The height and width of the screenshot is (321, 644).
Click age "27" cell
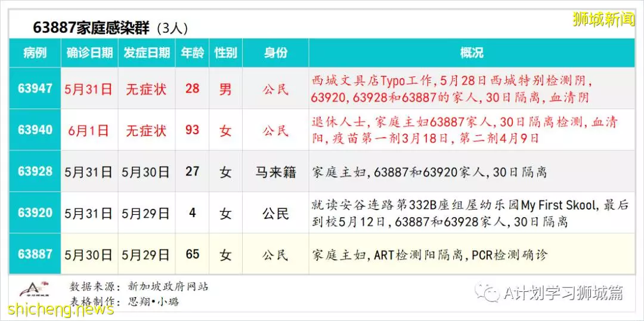192,171
